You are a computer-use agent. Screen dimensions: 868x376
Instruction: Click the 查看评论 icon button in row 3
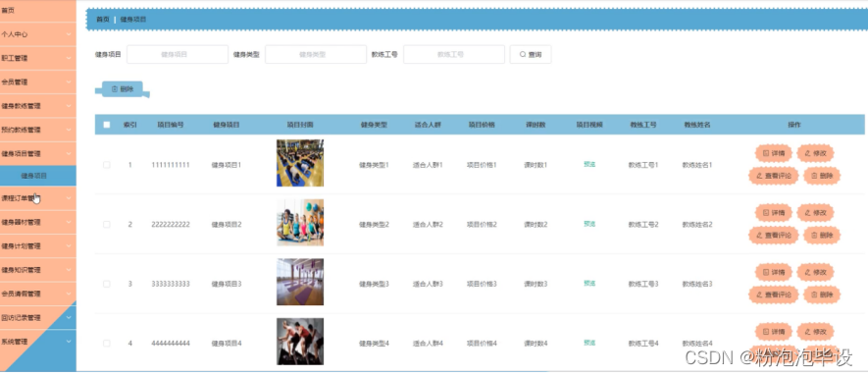[759, 295]
